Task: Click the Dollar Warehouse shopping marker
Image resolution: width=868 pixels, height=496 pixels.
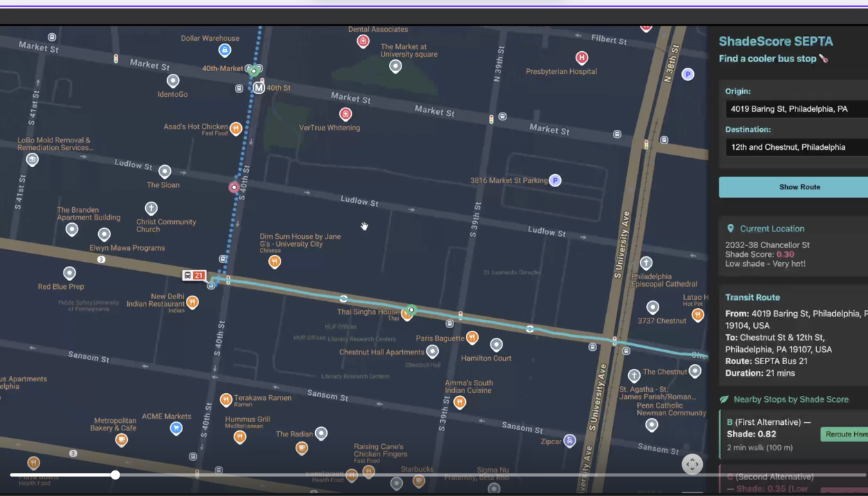Action: pyautogui.click(x=225, y=50)
